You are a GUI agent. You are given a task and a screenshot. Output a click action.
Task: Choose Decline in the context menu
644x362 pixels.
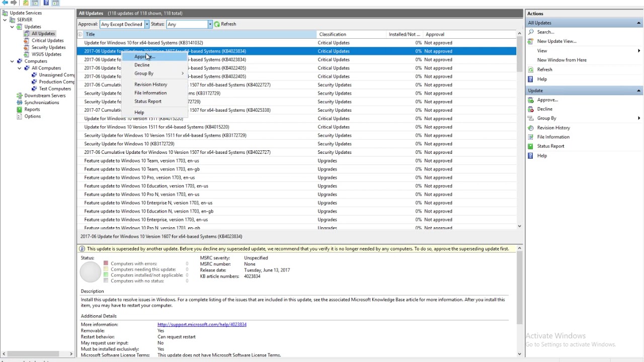pos(154,65)
